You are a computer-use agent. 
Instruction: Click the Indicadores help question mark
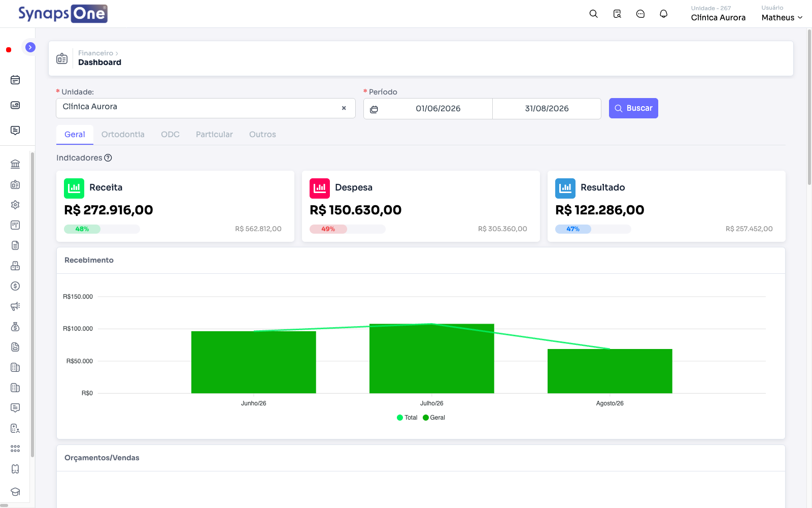click(x=108, y=158)
